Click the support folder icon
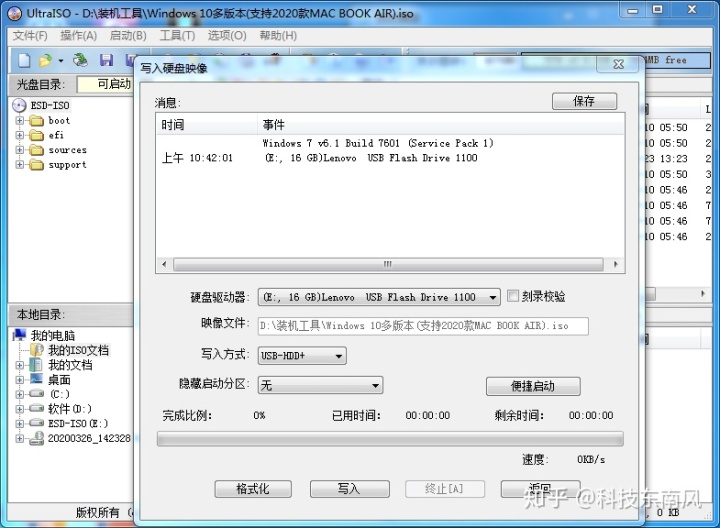 pyautogui.click(x=36, y=165)
